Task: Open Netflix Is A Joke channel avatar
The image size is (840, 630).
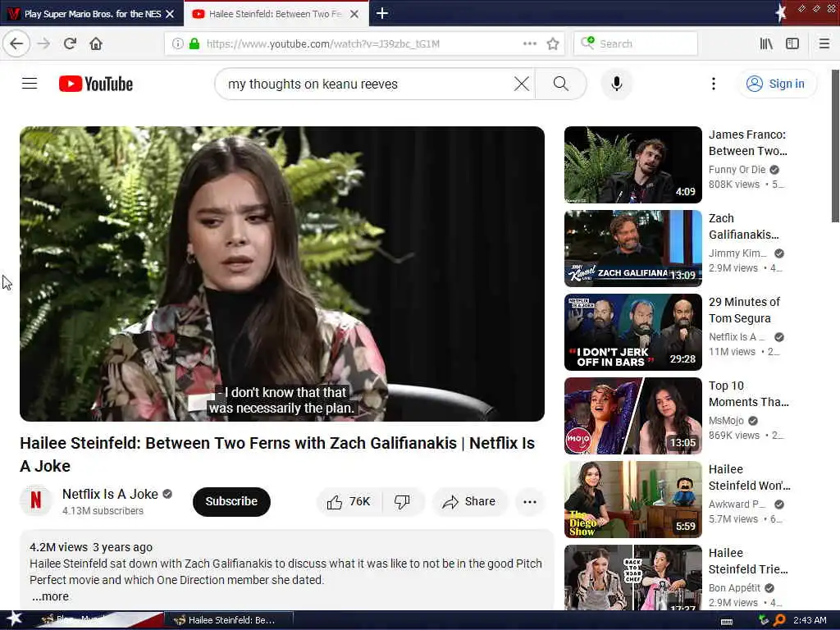Action: pyautogui.click(x=36, y=500)
